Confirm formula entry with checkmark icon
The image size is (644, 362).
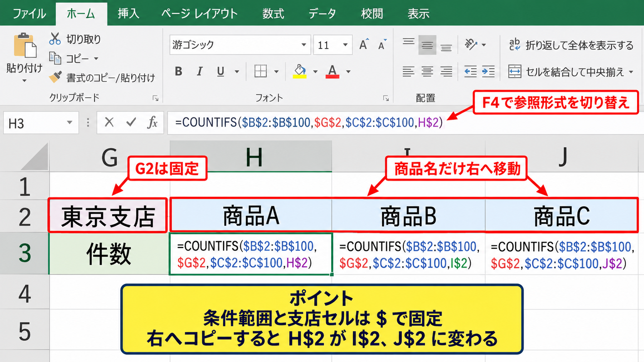click(131, 122)
